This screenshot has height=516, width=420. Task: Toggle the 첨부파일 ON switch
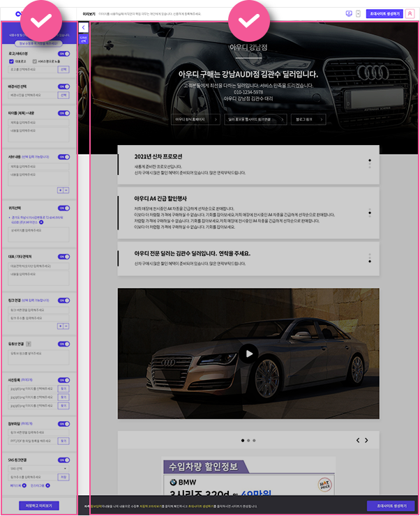click(64, 424)
